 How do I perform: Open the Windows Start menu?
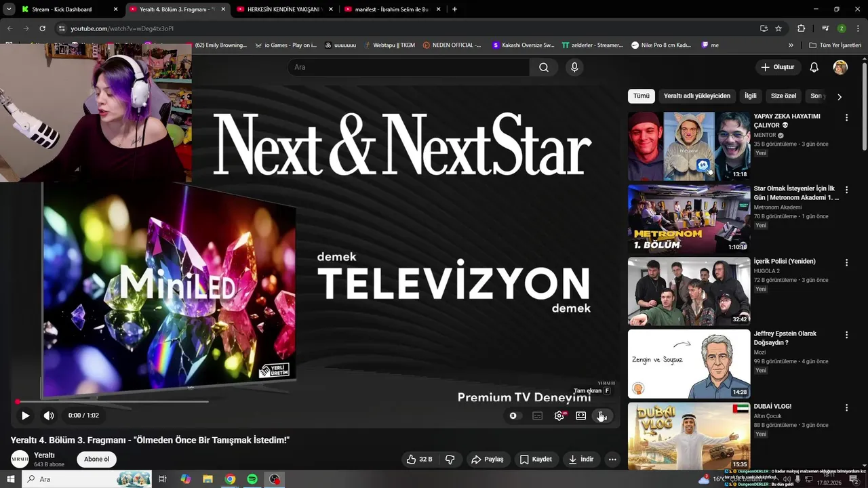pyautogui.click(x=11, y=479)
